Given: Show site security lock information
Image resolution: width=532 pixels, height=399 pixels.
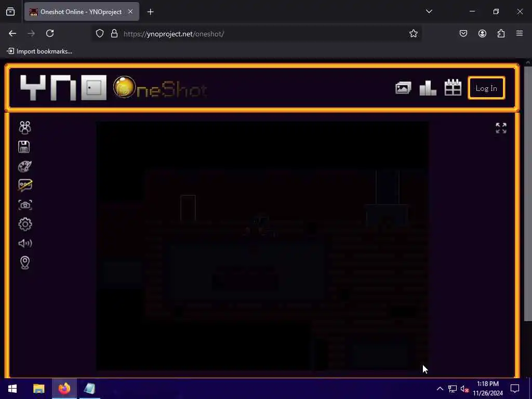Looking at the screenshot, I should (x=114, y=33).
